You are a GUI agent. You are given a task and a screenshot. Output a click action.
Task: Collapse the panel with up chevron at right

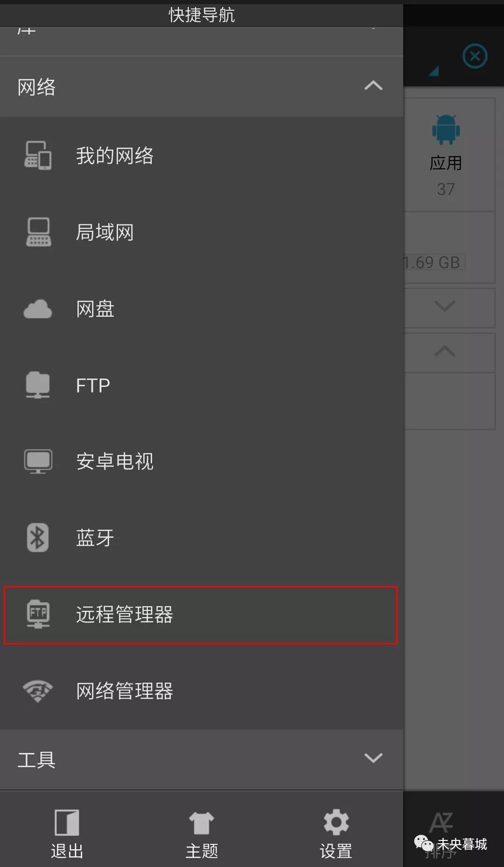[x=444, y=351]
